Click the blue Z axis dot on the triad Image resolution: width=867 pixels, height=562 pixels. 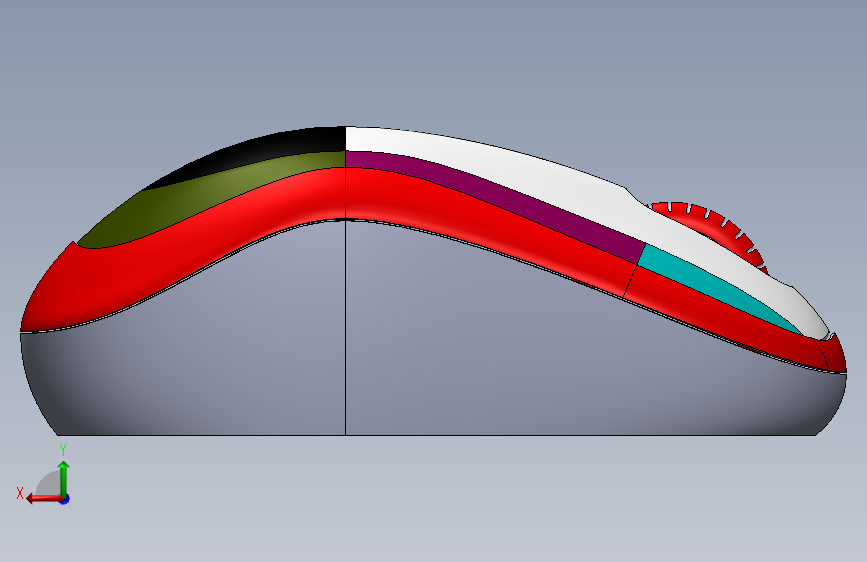point(65,499)
